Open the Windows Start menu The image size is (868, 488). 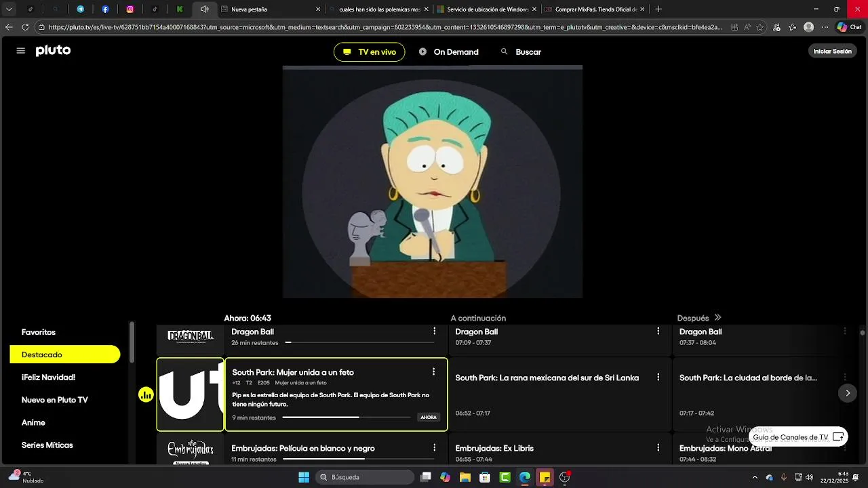(304, 477)
